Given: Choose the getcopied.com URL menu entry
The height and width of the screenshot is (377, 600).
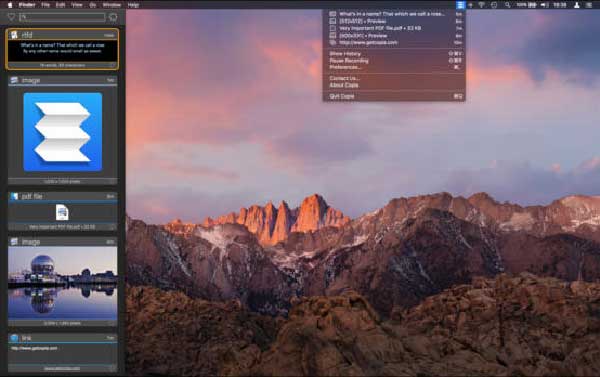Looking at the screenshot, I should (x=394, y=42).
